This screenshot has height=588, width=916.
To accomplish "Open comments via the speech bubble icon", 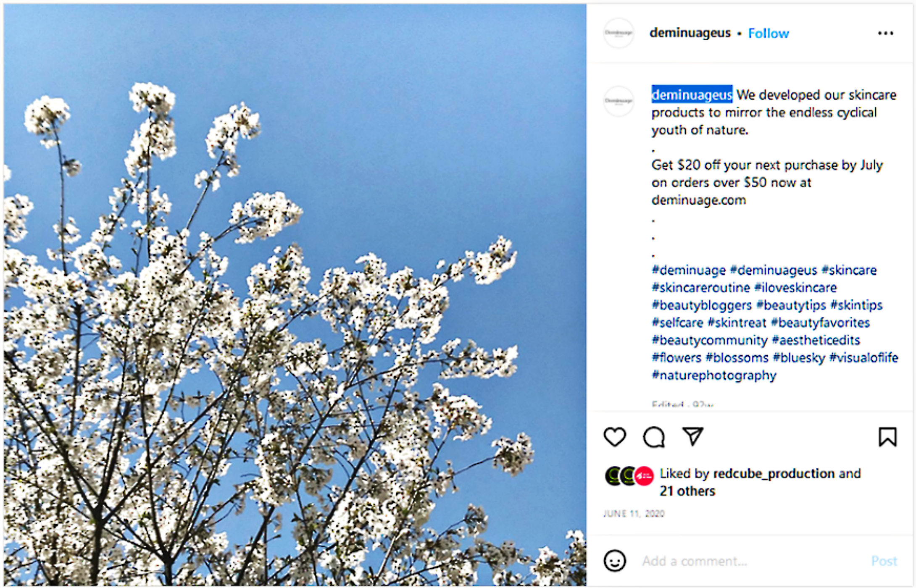I will pyautogui.click(x=654, y=437).
